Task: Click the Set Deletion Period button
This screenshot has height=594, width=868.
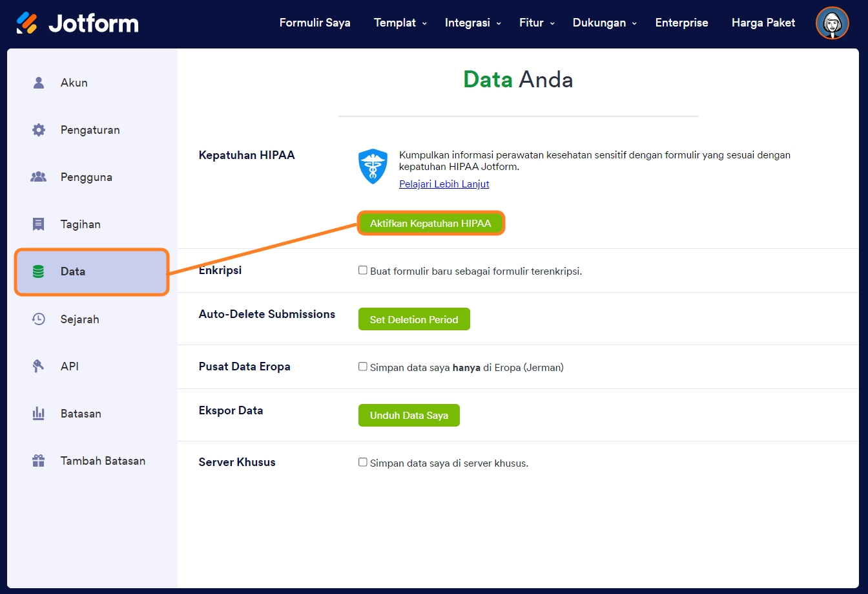Action: pyautogui.click(x=414, y=319)
